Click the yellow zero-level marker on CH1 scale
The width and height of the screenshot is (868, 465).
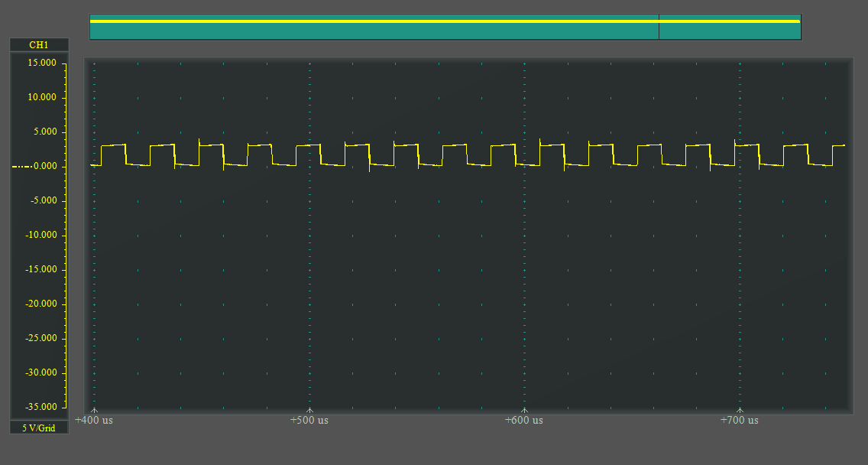21,166
